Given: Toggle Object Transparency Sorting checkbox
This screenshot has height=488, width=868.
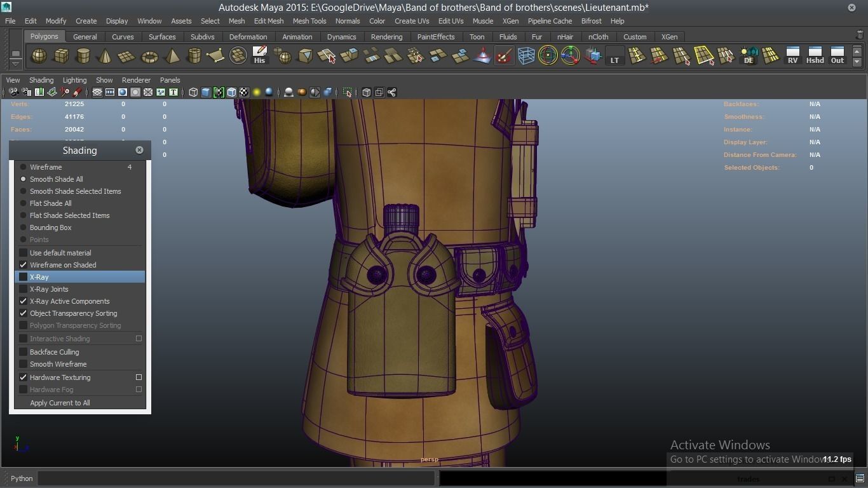Looking at the screenshot, I should (24, 313).
